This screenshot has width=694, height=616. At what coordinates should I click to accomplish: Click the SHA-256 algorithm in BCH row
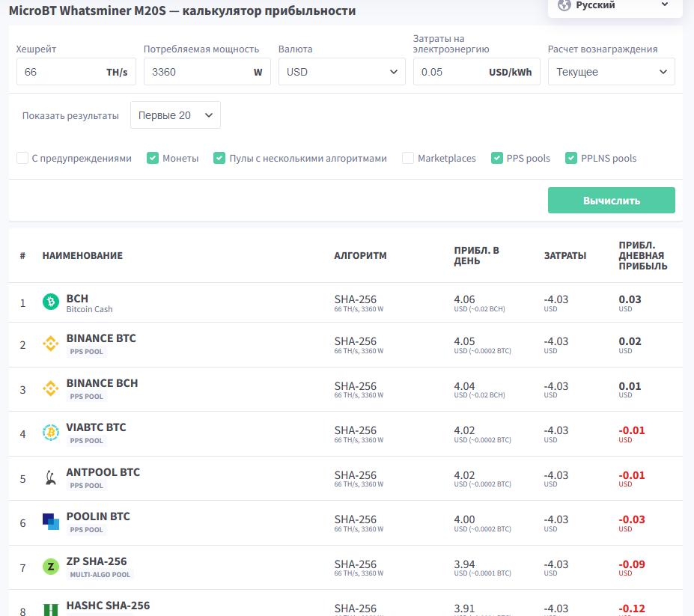click(x=356, y=299)
